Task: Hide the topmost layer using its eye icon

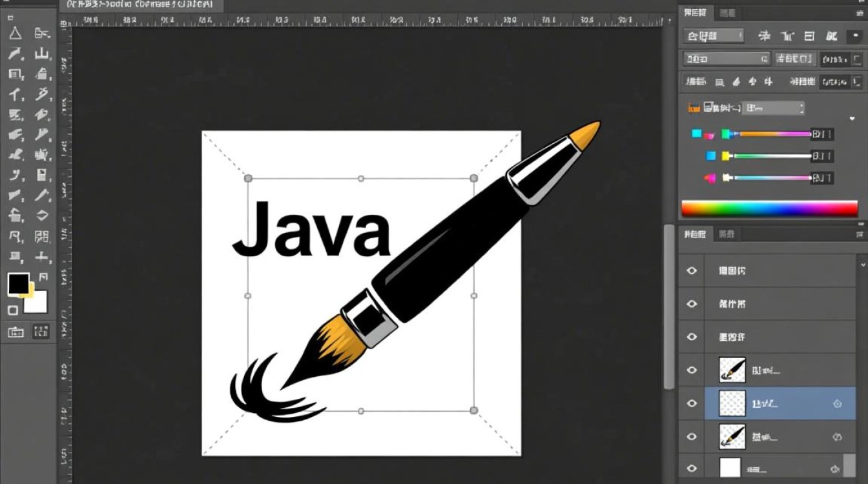Action: [690, 270]
